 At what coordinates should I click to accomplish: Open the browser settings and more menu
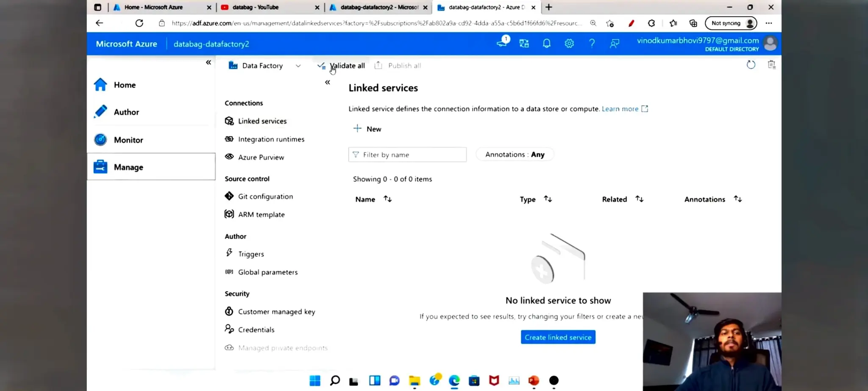click(769, 23)
